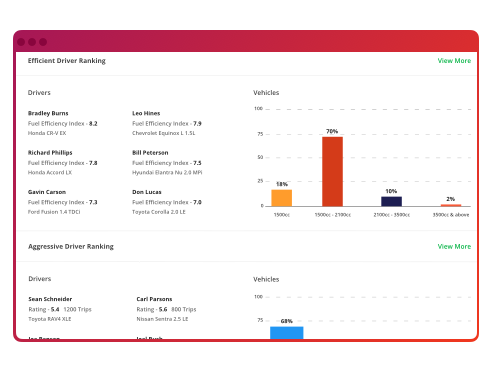The height and width of the screenshot is (375, 500).
Task: Select driver Leo Hines
Action: pos(146,113)
